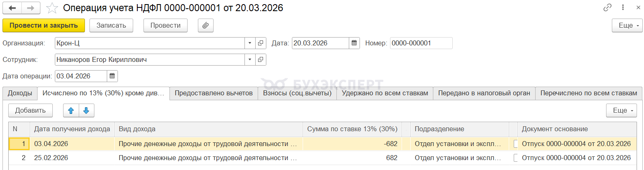Open the Предоставлено вычетов tab
644x170 pixels.
214,93
